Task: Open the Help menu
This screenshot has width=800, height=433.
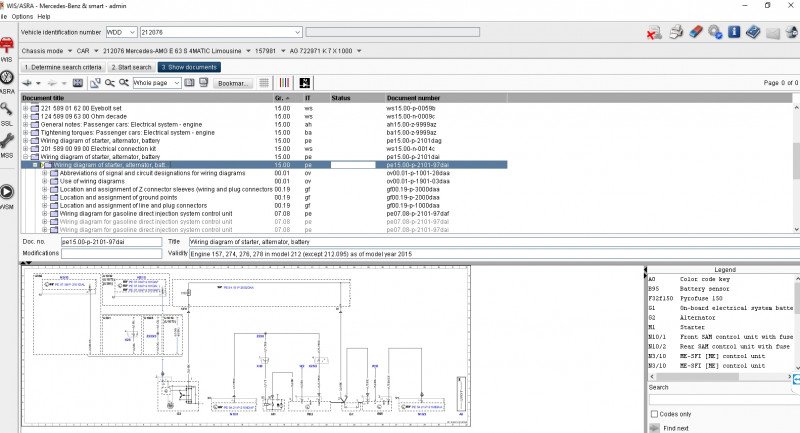Action: 44,16
